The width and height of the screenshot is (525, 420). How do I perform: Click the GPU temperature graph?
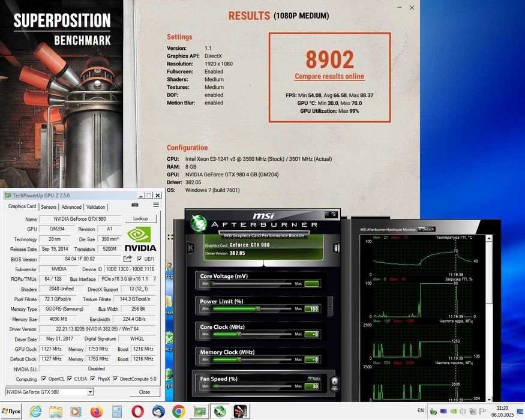421,258
